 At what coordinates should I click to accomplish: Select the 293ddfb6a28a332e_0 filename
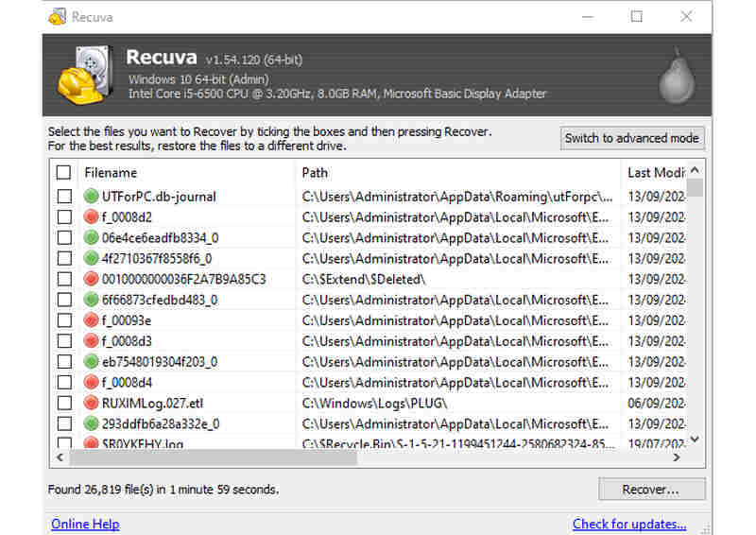pos(161,423)
